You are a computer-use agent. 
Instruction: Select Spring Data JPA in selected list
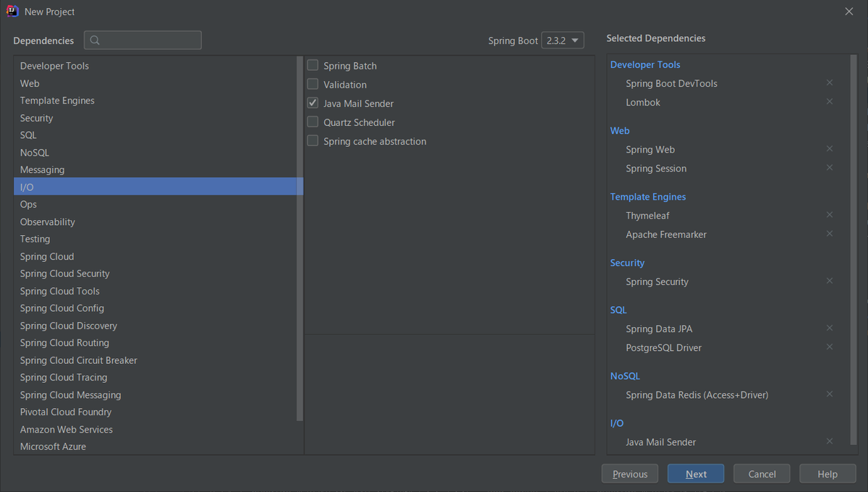(659, 328)
